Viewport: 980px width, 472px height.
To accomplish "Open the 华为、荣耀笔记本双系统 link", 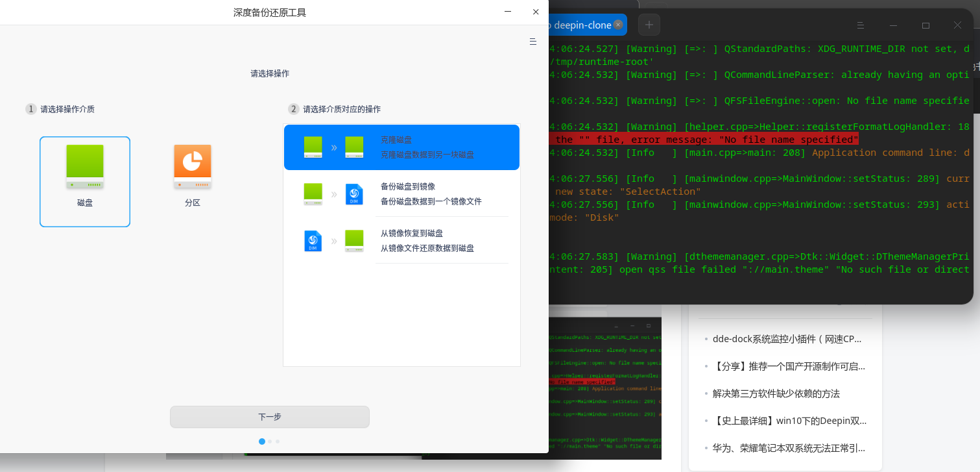I will [789, 448].
